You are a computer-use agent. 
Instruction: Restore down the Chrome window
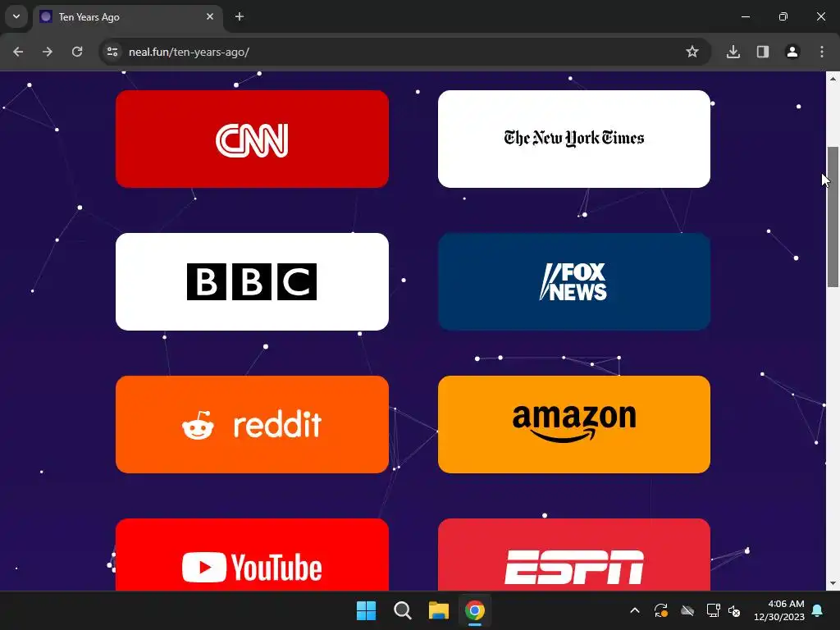783,16
